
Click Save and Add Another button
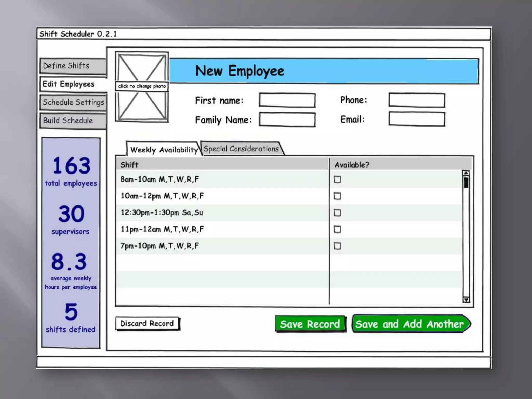coord(410,324)
